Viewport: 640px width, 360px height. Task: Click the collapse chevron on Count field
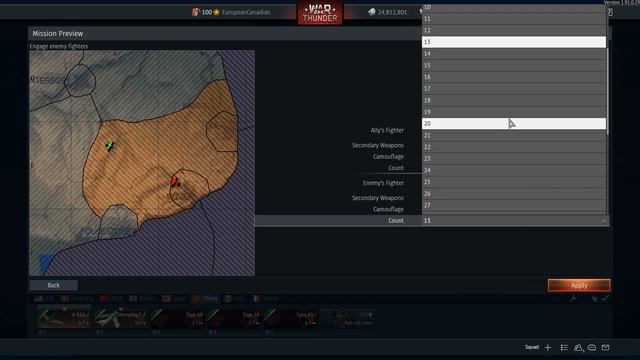(x=603, y=221)
